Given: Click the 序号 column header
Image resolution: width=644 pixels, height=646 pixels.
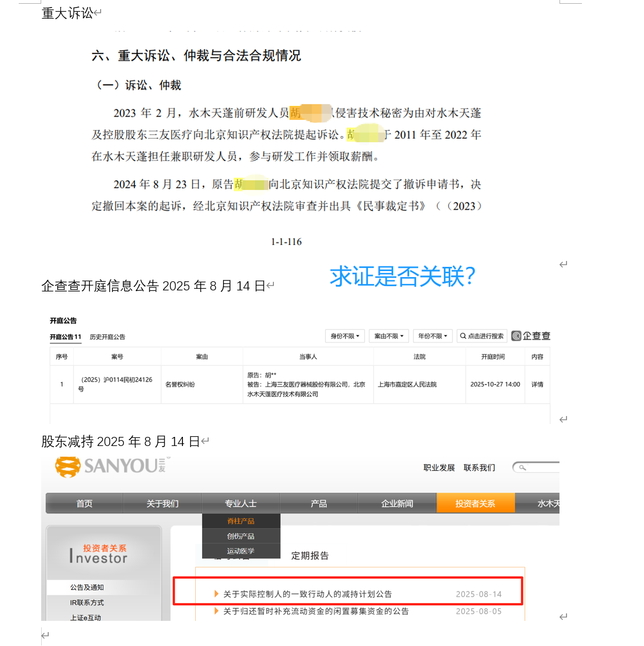Looking at the screenshot, I should tap(62, 357).
